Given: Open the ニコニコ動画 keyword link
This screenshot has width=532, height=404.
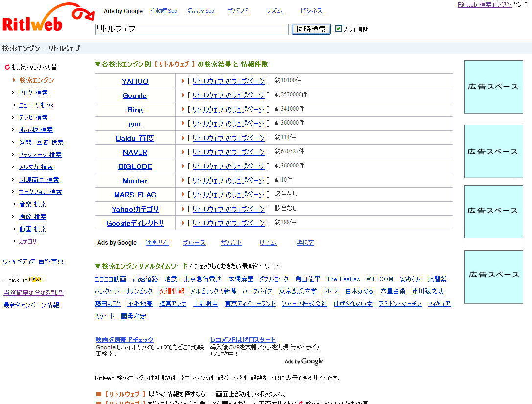Looking at the screenshot, I should click(x=110, y=279).
